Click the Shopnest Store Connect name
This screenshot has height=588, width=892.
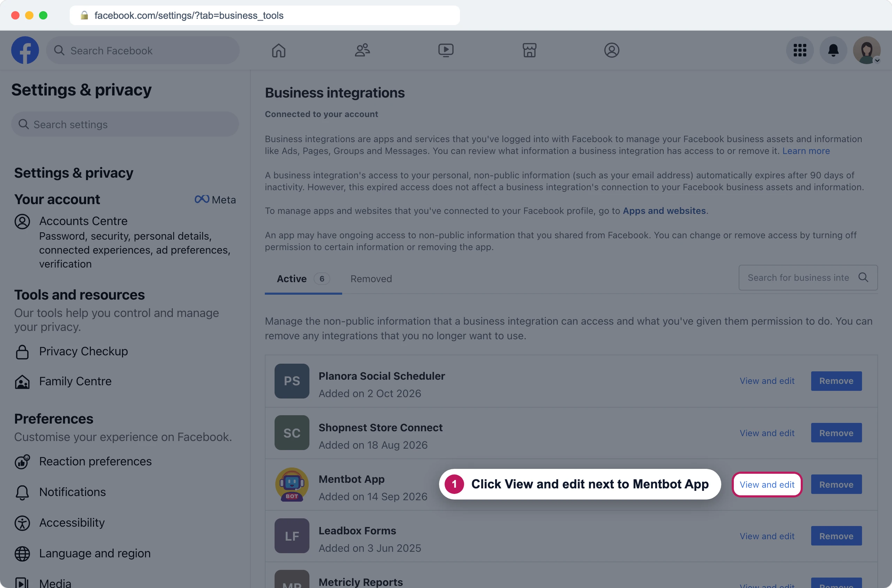click(380, 428)
